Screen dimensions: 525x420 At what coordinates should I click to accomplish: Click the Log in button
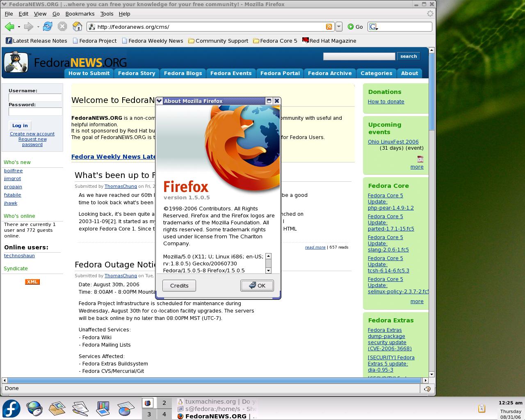20,126
